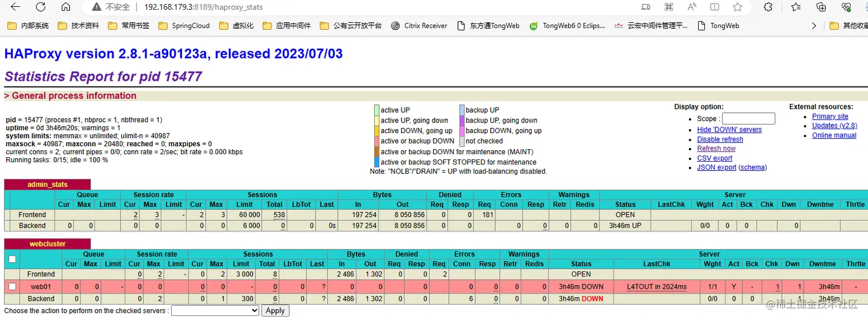
Task: Click Hide 'DOWN' servers link
Action: [729, 130]
